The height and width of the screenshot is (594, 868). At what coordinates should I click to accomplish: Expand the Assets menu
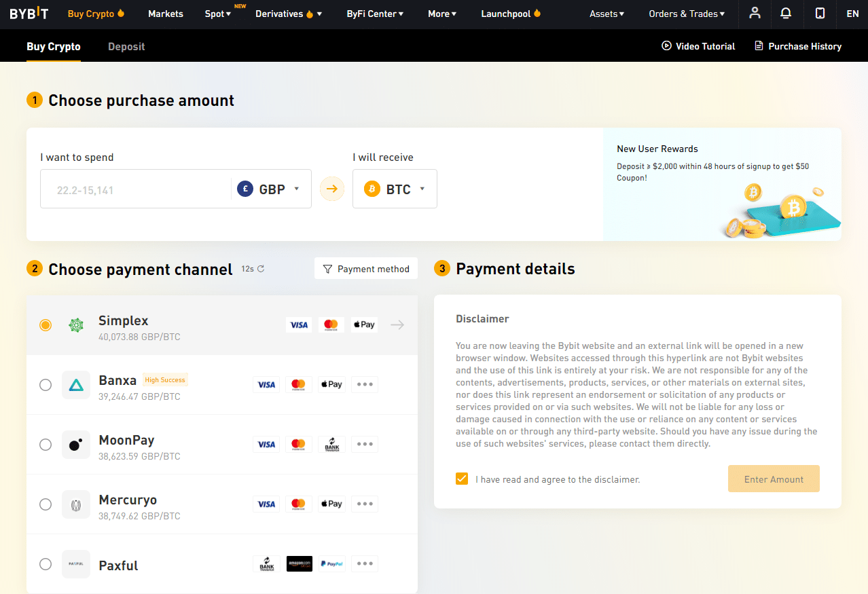pos(607,14)
